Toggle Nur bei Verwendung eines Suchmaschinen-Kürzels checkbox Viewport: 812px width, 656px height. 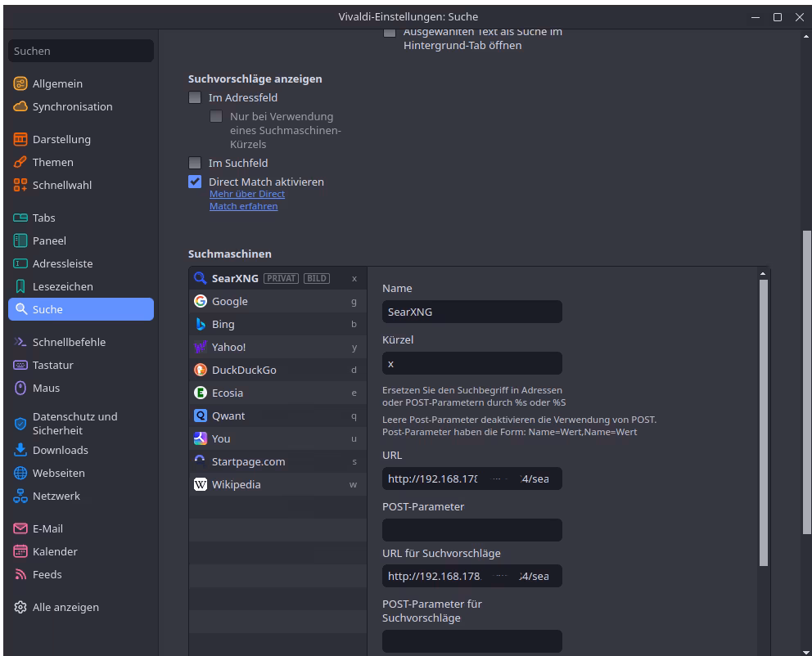(x=216, y=116)
